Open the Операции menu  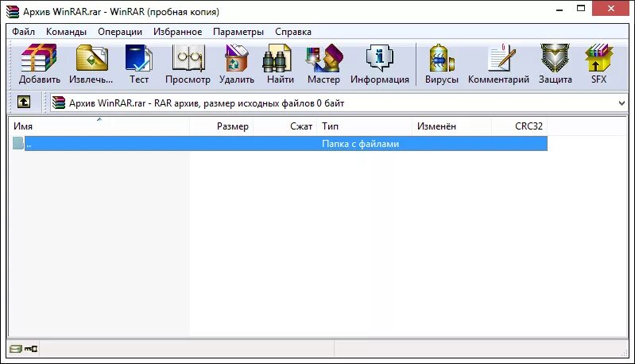point(120,32)
